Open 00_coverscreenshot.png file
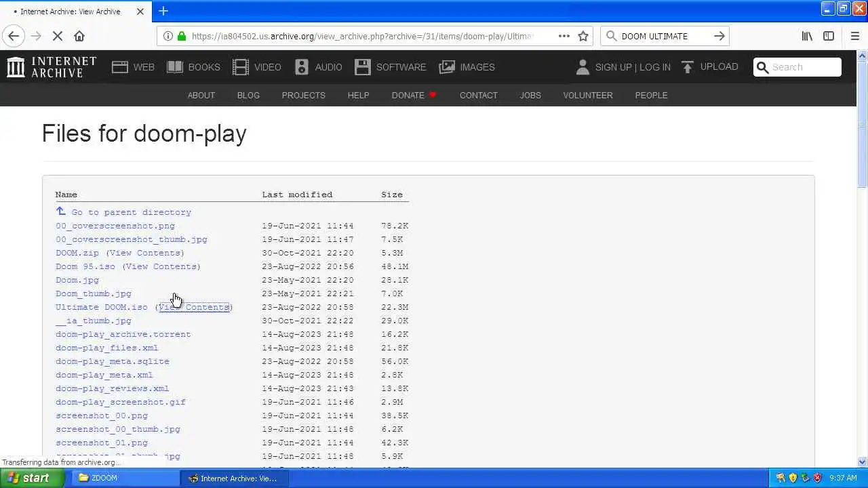The image size is (868, 488). [x=115, y=226]
